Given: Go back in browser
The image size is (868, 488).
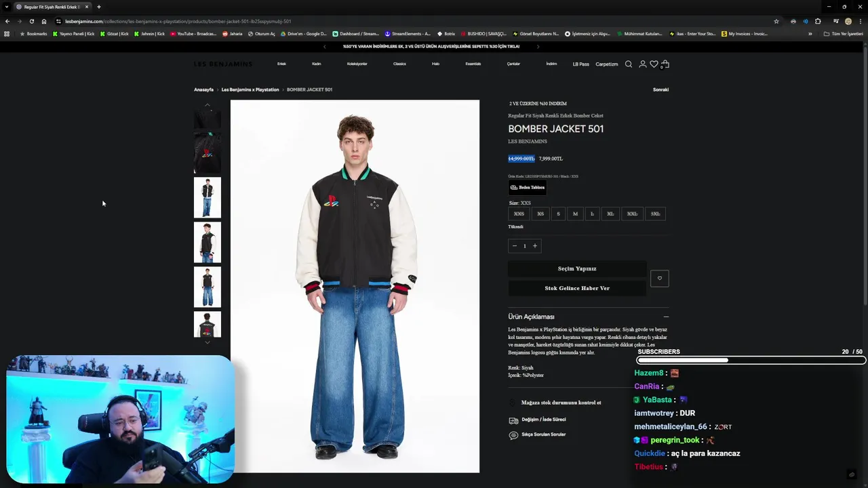Looking at the screenshot, I should click(x=7, y=21).
